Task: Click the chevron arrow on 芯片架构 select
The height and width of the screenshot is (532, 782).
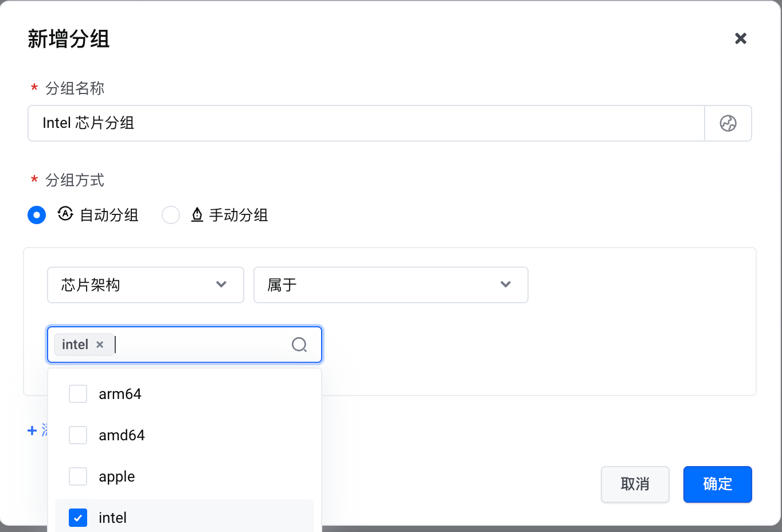Action: [221, 285]
